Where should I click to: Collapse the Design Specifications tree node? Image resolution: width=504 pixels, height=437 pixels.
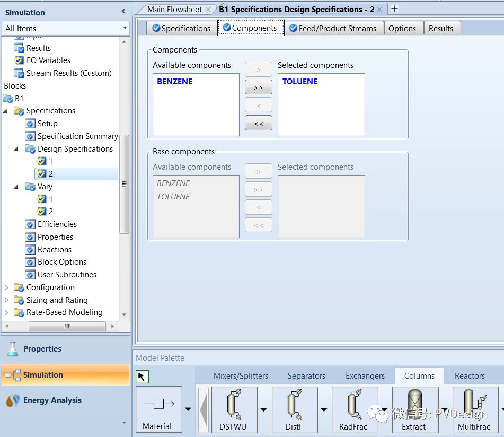click(16, 149)
